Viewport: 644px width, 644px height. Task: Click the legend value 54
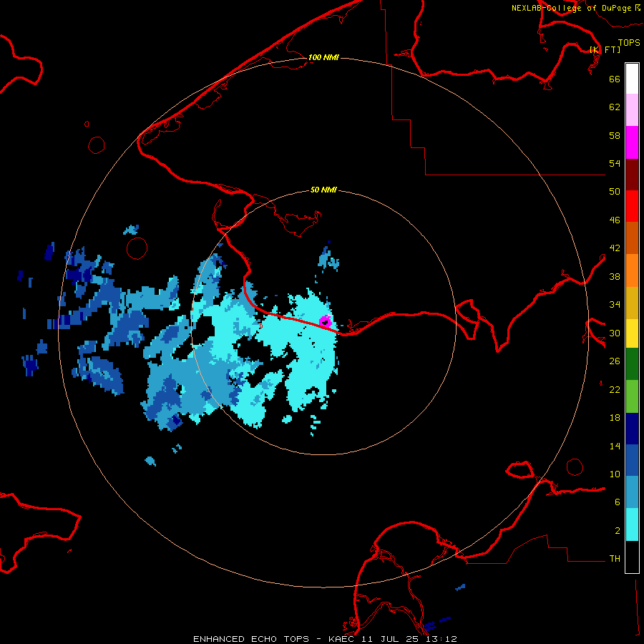click(x=615, y=163)
